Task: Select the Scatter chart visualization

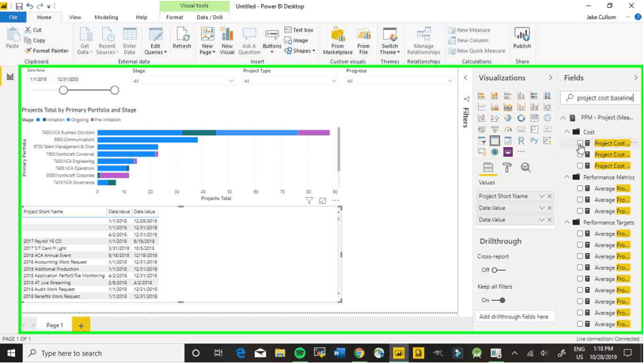Action: pos(494,118)
